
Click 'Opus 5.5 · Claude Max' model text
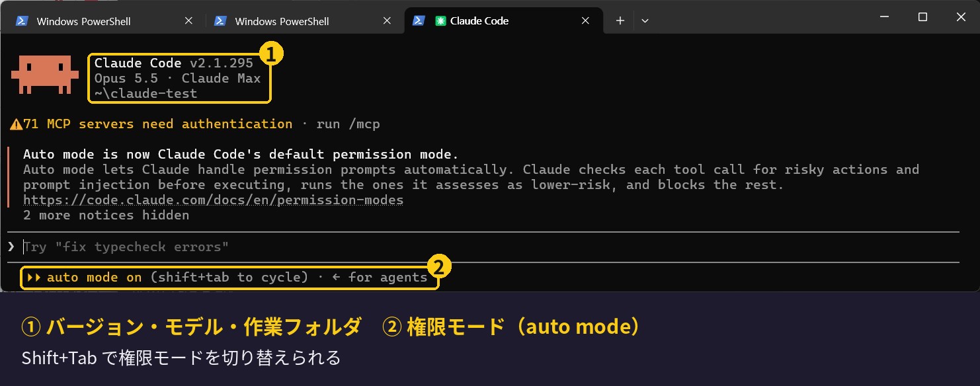(x=177, y=79)
